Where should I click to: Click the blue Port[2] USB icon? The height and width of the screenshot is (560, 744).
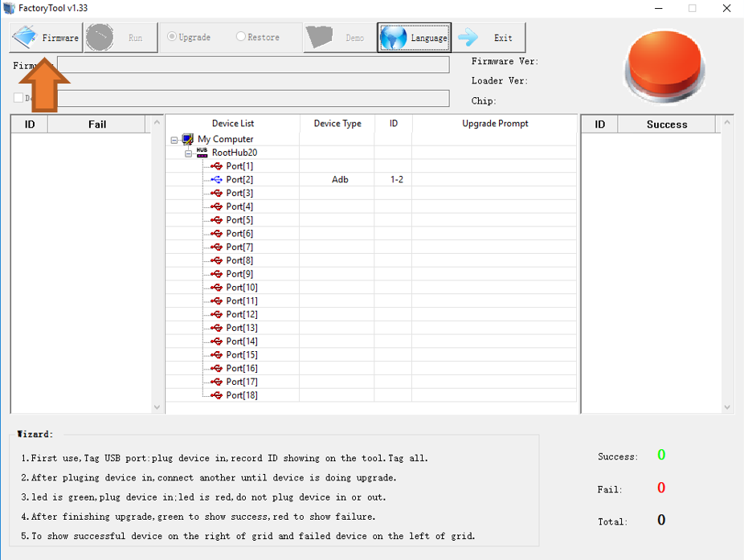(x=216, y=179)
